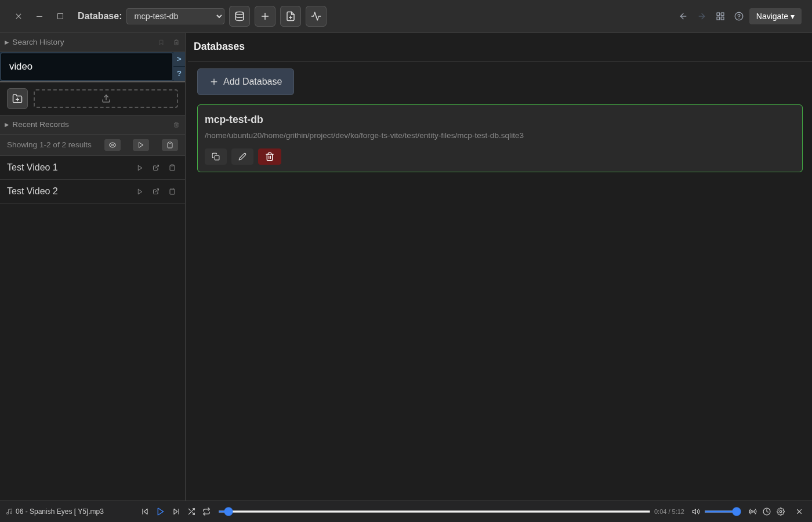This screenshot has width=812, height=522.
Task: Delete the mcp-test-db database
Action: pos(270,157)
